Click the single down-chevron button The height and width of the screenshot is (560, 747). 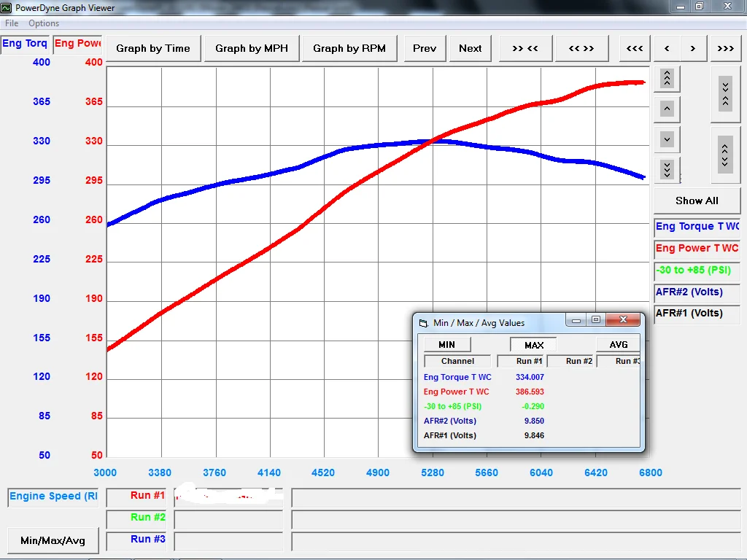point(667,140)
